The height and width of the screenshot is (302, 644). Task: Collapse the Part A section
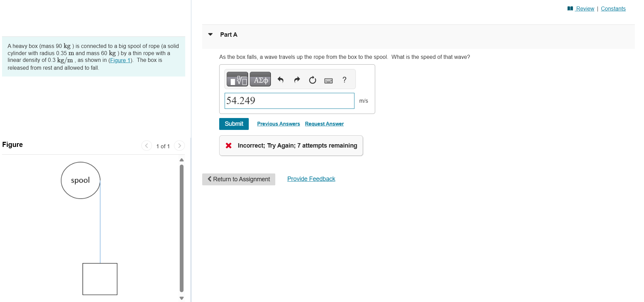pyautogui.click(x=210, y=34)
